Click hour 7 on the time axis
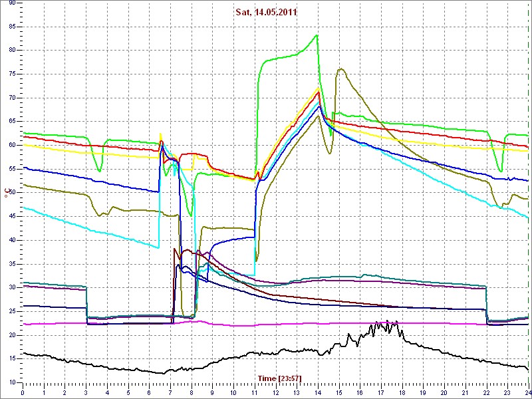 (170, 392)
